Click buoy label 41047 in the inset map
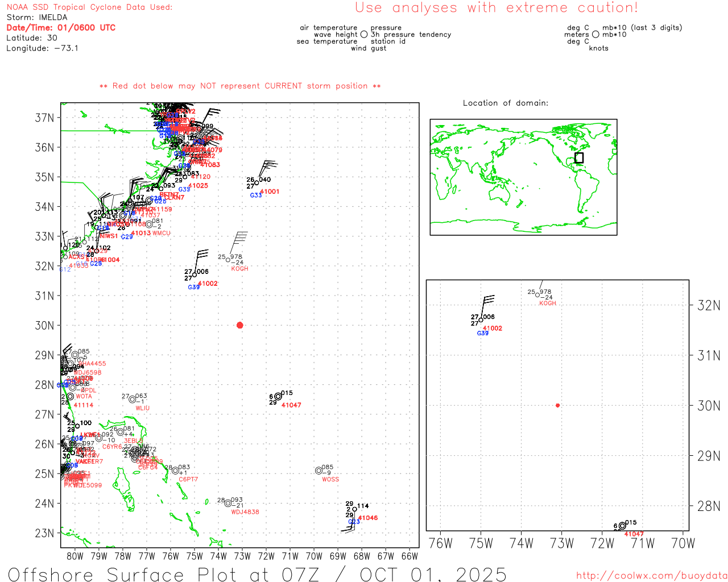Screen dimensions: 728x582 pos(634,534)
